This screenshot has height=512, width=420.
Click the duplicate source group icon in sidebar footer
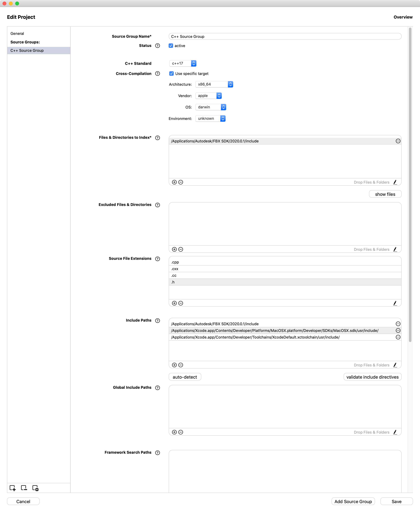pyautogui.click(x=35, y=488)
